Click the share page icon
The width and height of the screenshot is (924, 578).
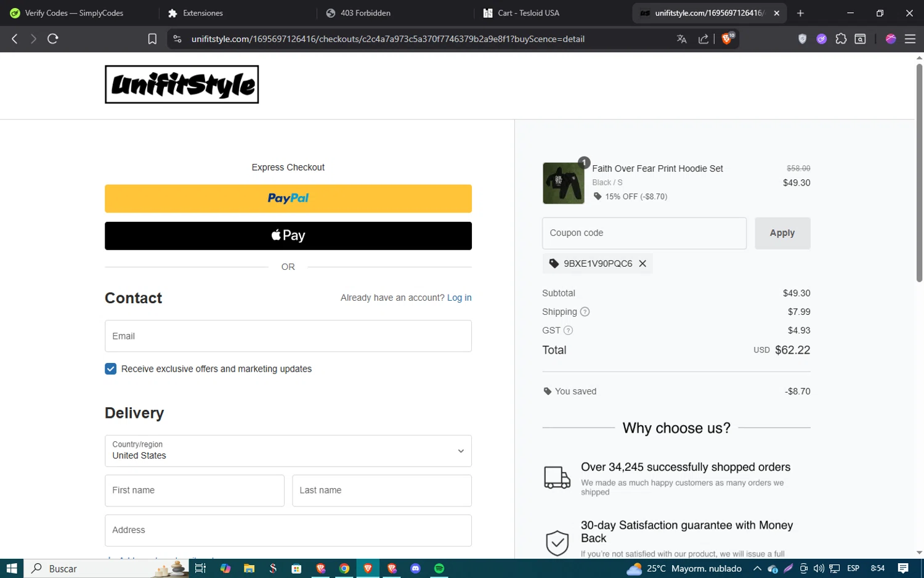coord(703,39)
